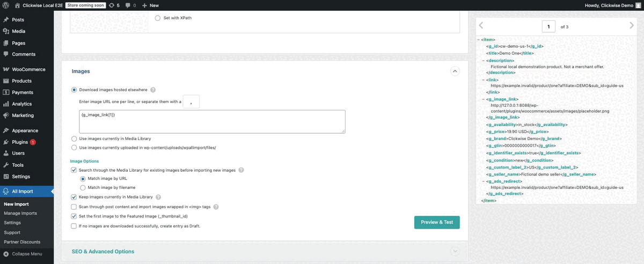Image resolution: width=644 pixels, height=264 pixels.
Task: Go to previous XML record arrow
Action: click(481, 26)
